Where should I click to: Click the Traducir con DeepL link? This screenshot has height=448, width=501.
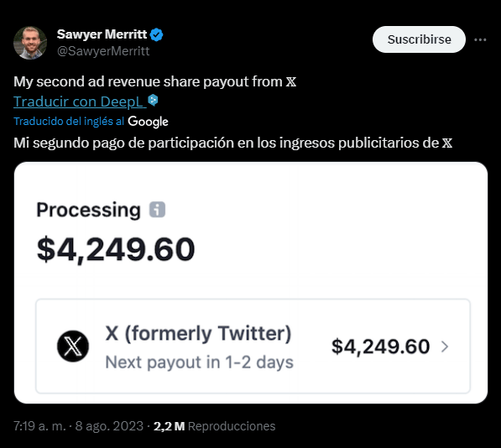click(80, 102)
